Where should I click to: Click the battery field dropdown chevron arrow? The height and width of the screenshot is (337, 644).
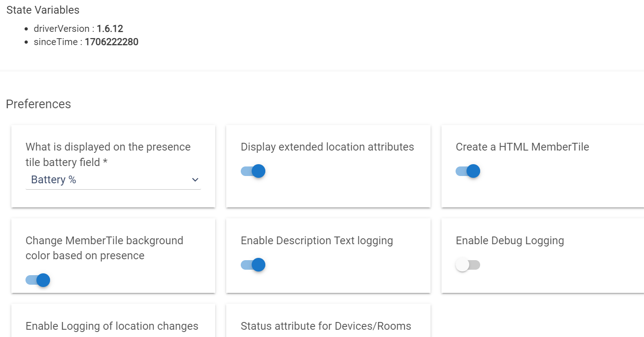(x=195, y=180)
